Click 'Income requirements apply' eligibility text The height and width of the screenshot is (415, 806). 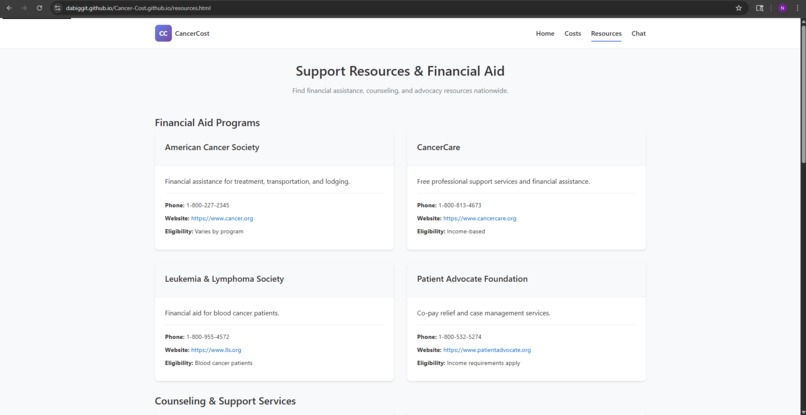[x=483, y=364]
